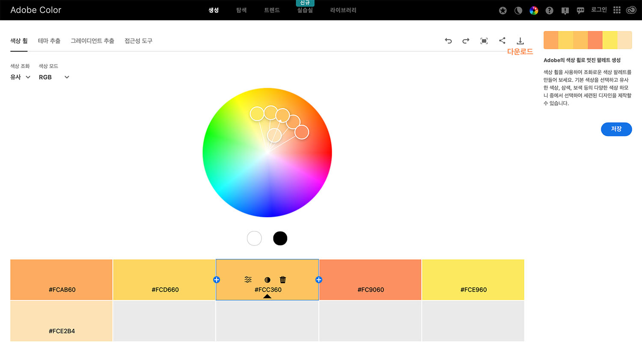Viewport: 642px width, 364px height.
Task: Click the orange-red rightmost handle on color wheel
Action: pyautogui.click(x=302, y=132)
